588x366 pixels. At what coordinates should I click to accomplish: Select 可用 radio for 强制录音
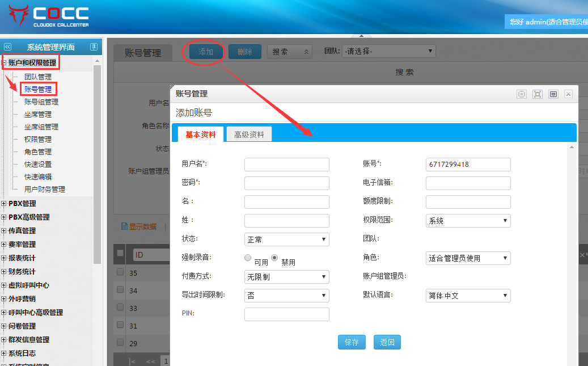[248, 258]
